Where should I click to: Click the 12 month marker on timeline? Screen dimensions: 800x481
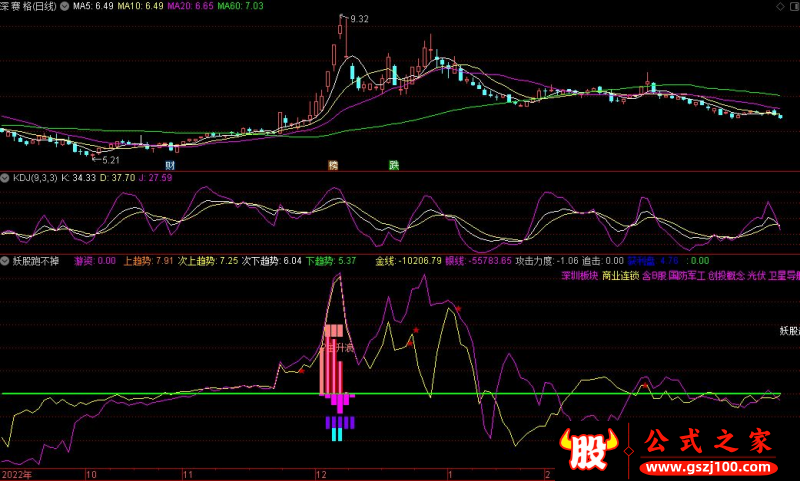[320, 474]
